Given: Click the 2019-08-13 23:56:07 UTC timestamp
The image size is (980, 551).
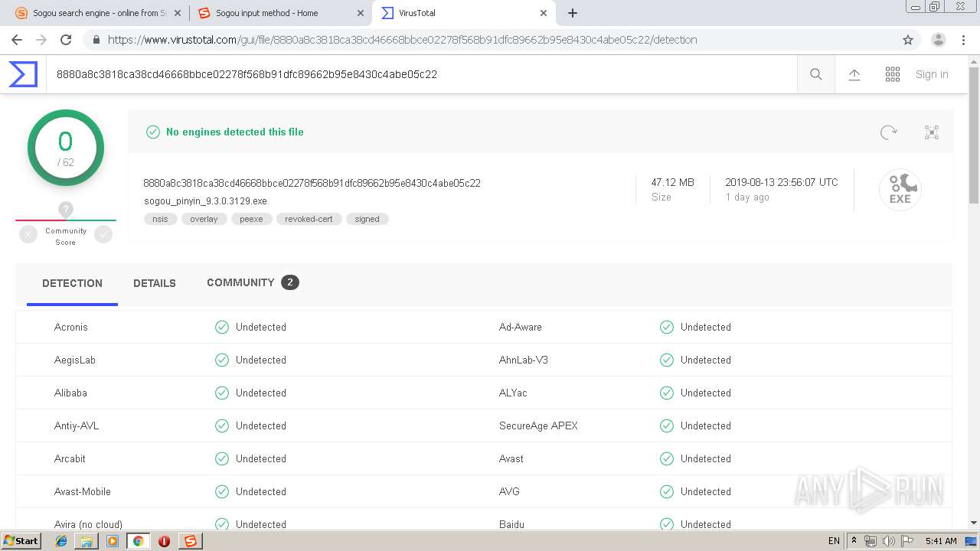Looking at the screenshot, I should 782,182.
